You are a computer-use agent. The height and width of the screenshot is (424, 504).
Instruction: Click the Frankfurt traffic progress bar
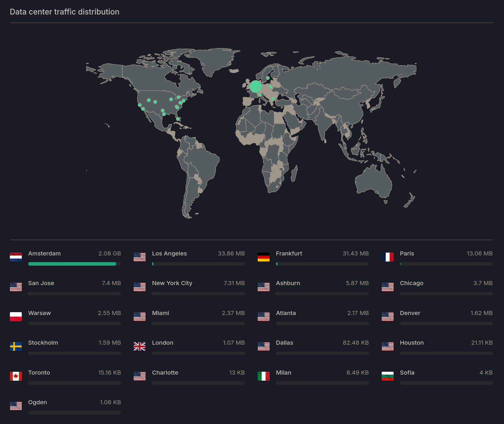(322, 264)
